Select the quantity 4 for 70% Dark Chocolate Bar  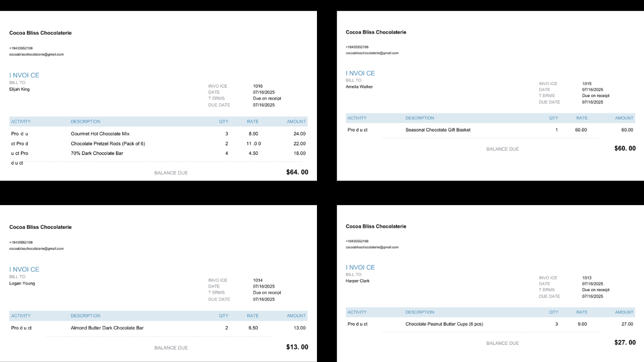click(226, 153)
